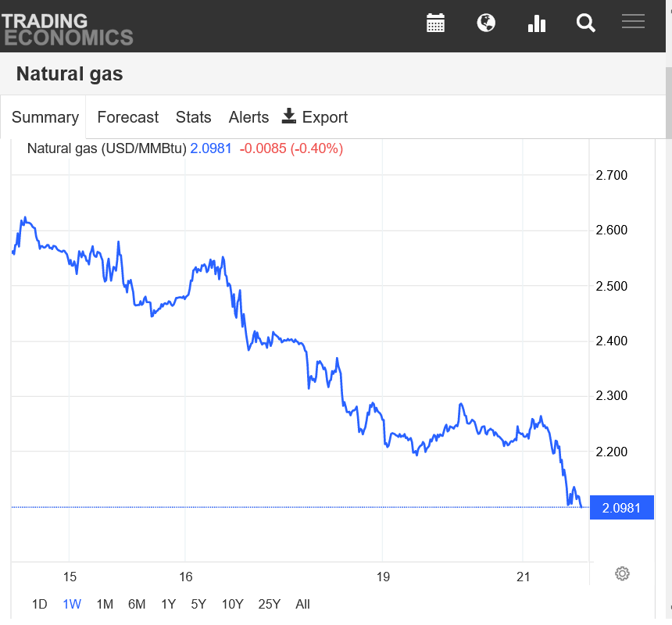The image size is (672, 625).
Task: Select the 1W time range
Action: click(72, 604)
